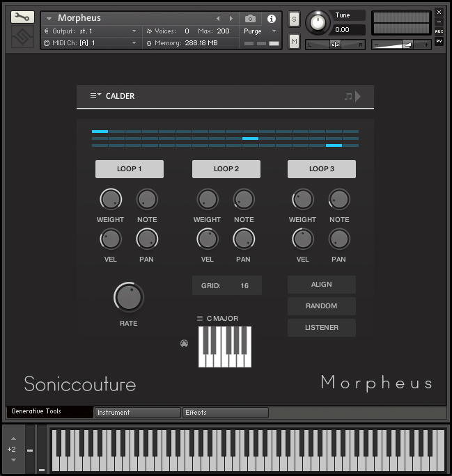This screenshot has width=452, height=476.
Task: Switch to the Instrument tab
Action: 138,413
